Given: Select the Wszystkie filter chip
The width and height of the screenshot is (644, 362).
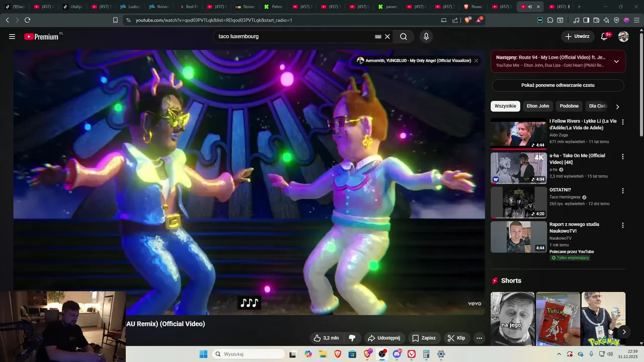Looking at the screenshot, I should pyautogui.click(x=505, y=106).
